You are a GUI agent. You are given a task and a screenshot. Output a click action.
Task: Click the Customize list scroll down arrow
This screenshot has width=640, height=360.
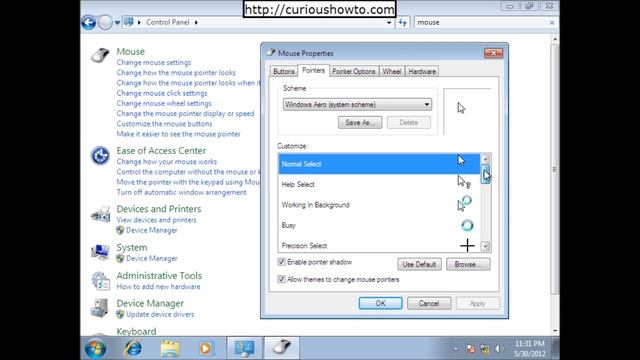pos(485,246)
